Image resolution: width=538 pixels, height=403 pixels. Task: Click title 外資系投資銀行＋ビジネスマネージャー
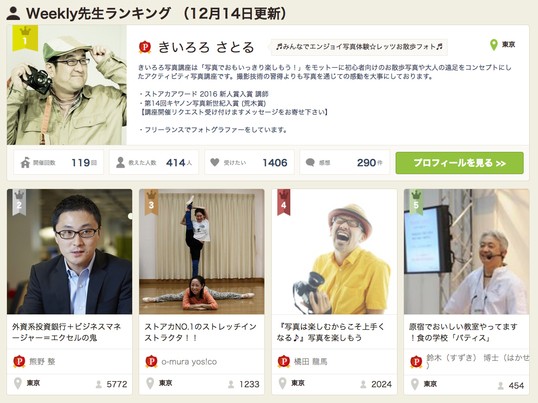pyautogui.click(x=67, y=332)
